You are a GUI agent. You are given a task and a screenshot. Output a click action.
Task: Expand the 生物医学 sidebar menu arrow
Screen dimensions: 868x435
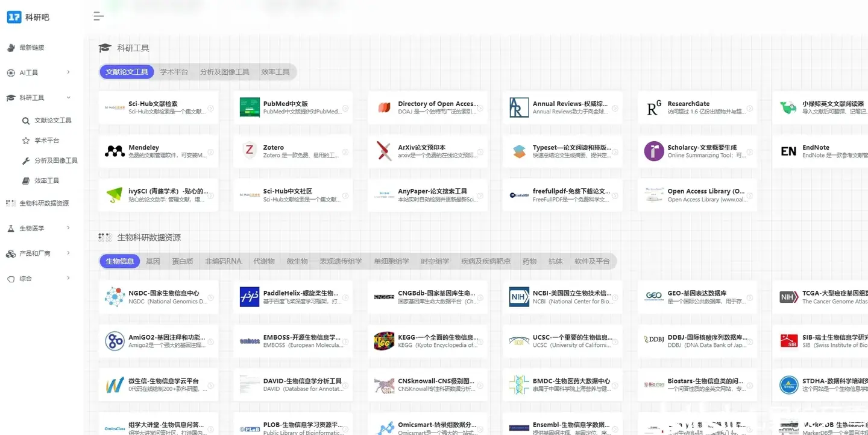coord(68,228)
